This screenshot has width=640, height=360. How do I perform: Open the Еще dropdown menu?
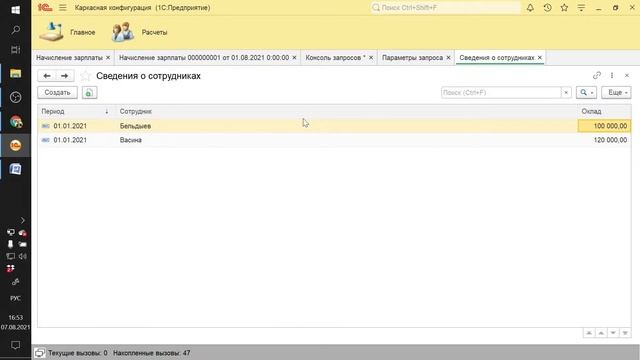[x=616, y=93]
